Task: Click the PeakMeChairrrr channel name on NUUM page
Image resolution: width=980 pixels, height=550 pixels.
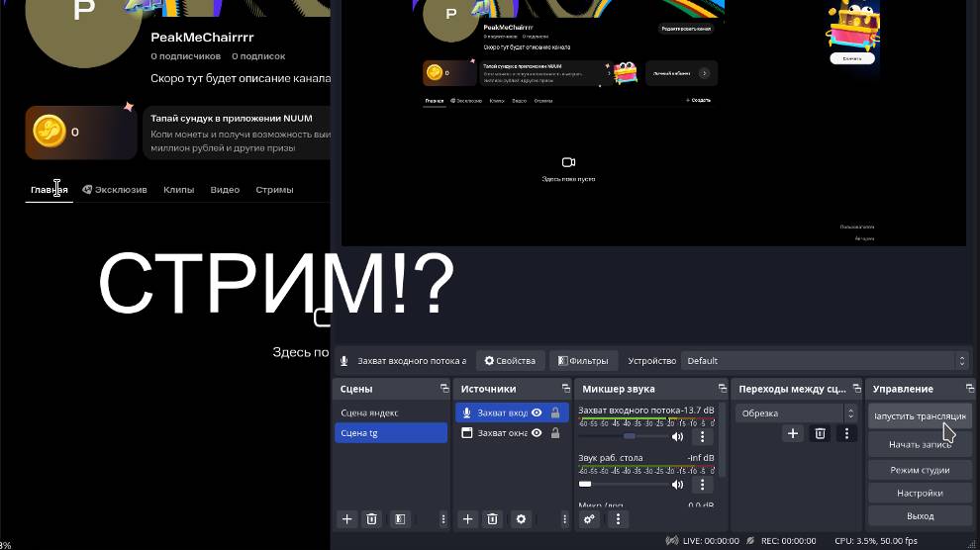Action: (x=202, y=38)
